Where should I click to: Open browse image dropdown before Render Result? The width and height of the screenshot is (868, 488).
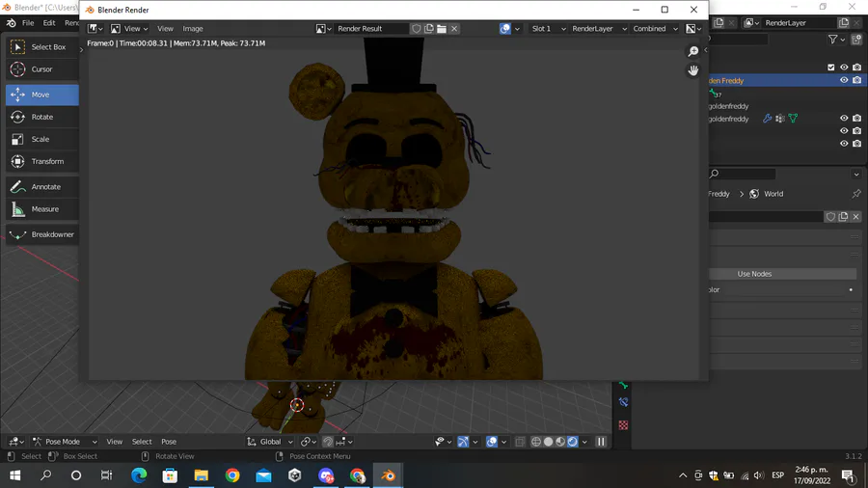pyautogui.click(x=324, y=29)
